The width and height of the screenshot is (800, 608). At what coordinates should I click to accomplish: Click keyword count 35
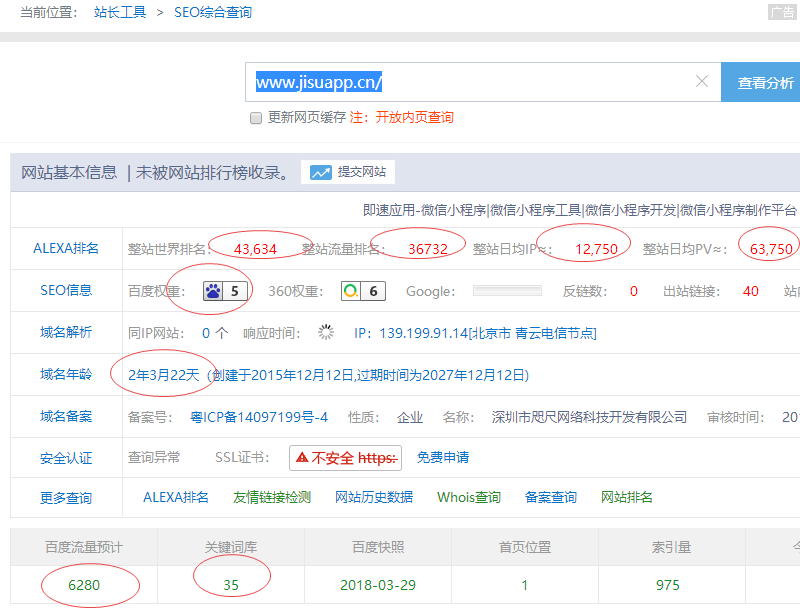pyautogui.click(x=231, y=585)
